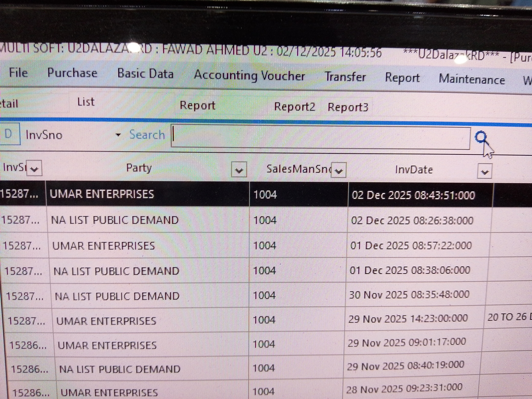Open the Maintenance menu
The image size is (532, 399).
(x=472, y=79)
